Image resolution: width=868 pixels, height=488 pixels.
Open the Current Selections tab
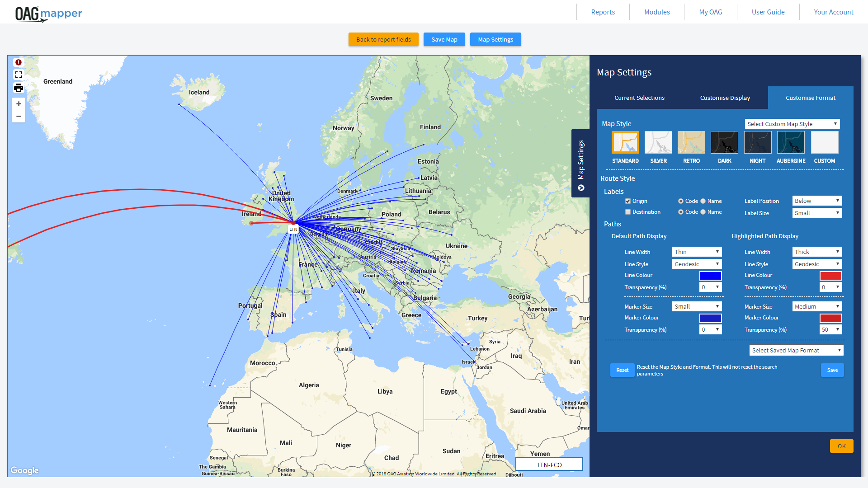639,98
